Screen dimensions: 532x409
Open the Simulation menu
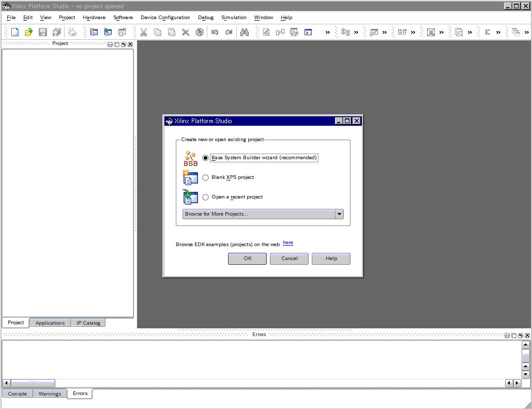[x=234, y=18]
